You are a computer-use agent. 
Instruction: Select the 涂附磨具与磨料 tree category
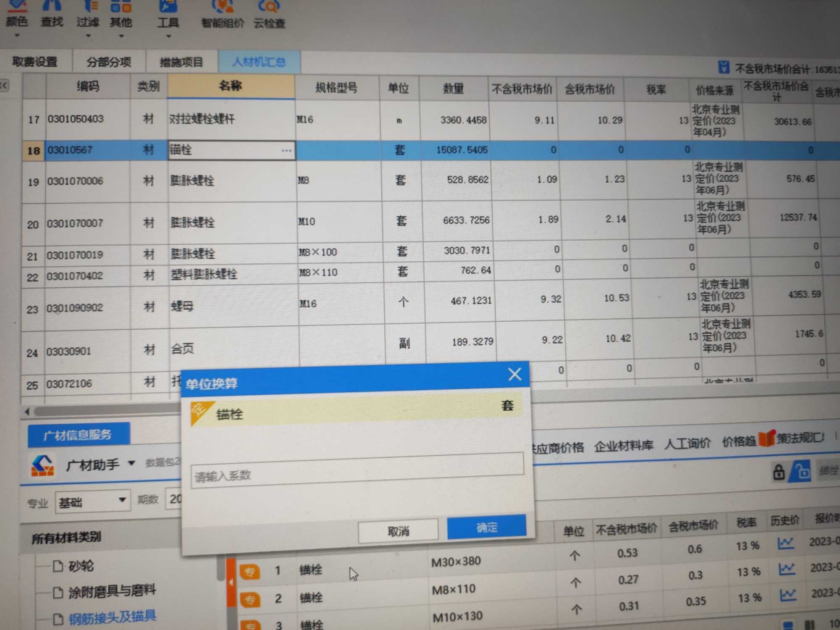(x=112, y=591)
